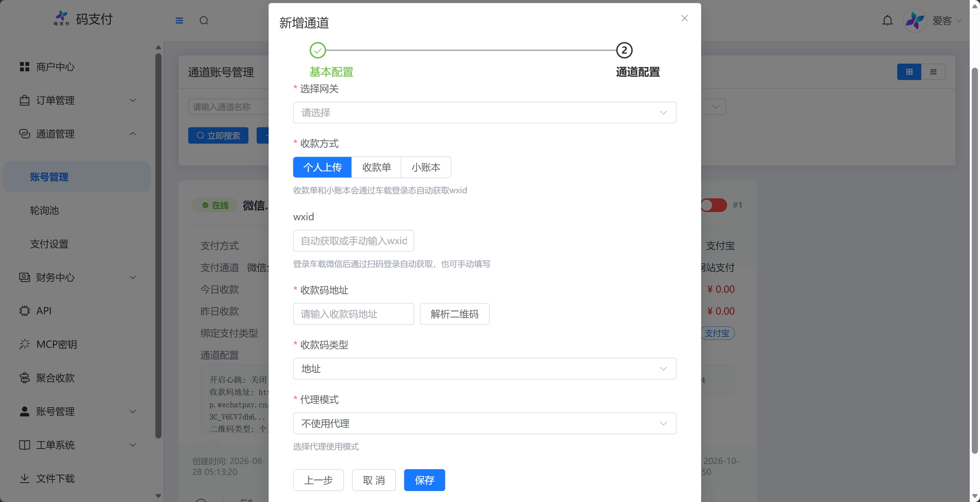
Task: Expand 工单系统 sidebar menu
Action: pos(77,445)
